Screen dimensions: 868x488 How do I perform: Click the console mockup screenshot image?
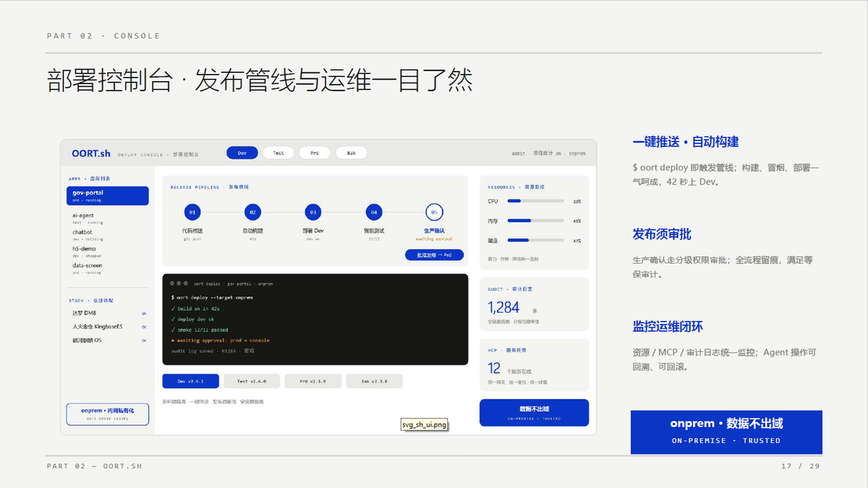click(328, 287)
